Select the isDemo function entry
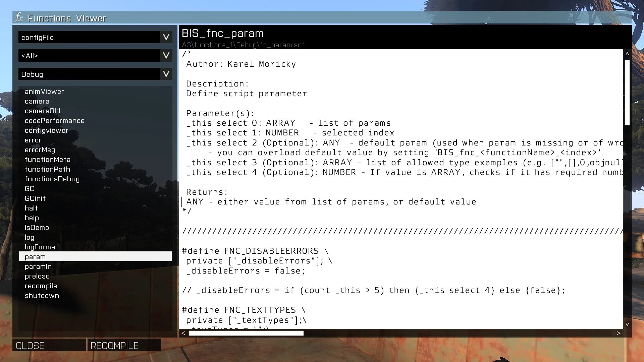The image size is (644, 362). 37,227
